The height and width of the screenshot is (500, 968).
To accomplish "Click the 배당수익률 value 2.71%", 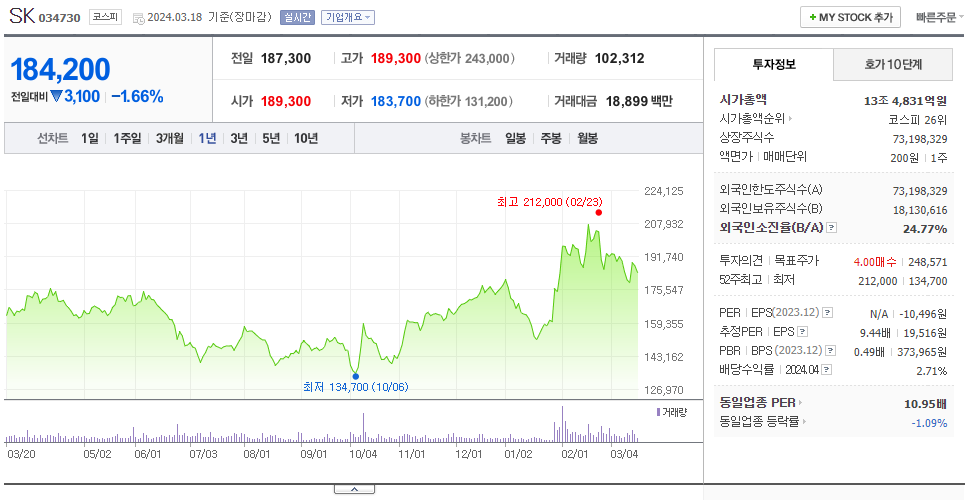I will click(932, 371).
